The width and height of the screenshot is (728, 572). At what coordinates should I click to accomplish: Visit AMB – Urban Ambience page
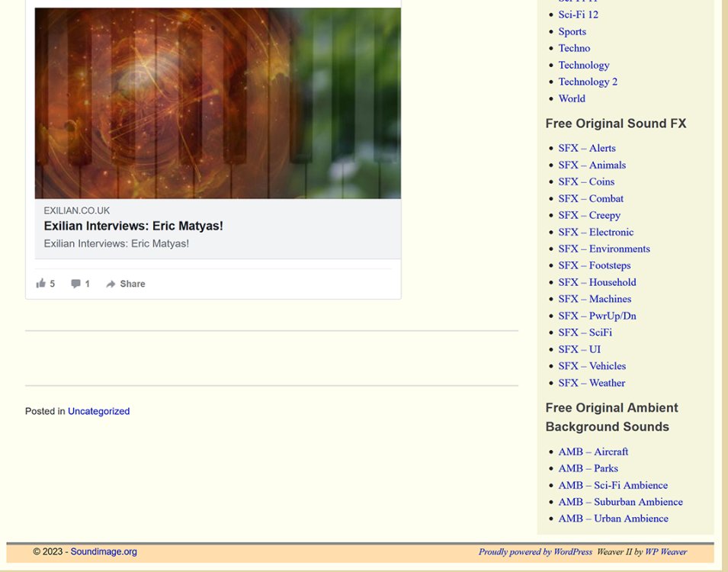[613, 519]
